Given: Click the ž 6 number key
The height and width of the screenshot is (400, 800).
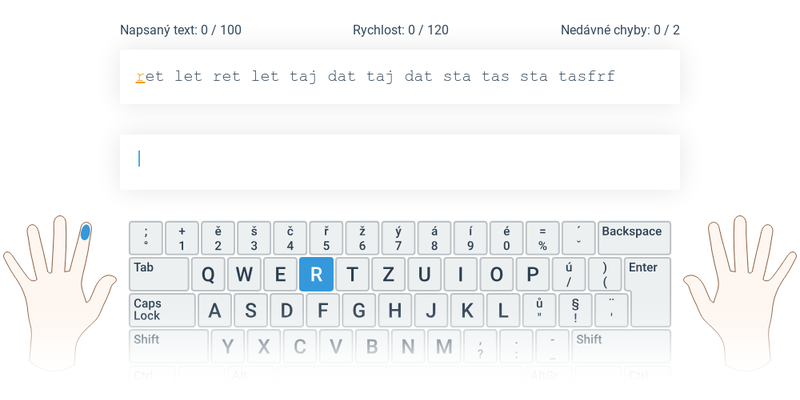Looking at the screenshot, I should pyautogui.click(x=362, y=238).
